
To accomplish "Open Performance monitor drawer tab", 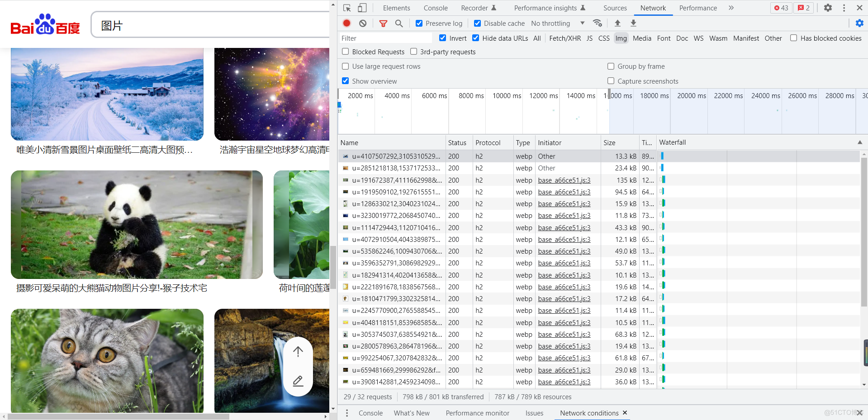I will (477, 413).
